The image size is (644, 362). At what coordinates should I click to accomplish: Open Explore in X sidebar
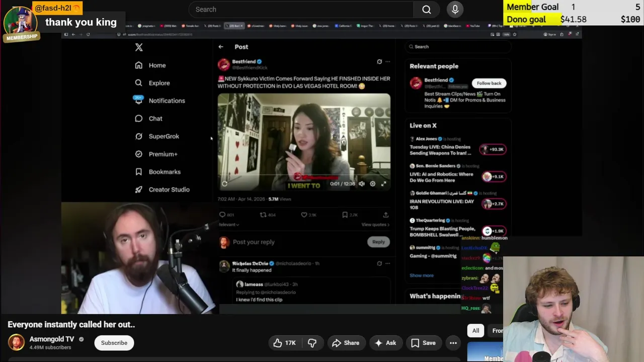(152, 83)
